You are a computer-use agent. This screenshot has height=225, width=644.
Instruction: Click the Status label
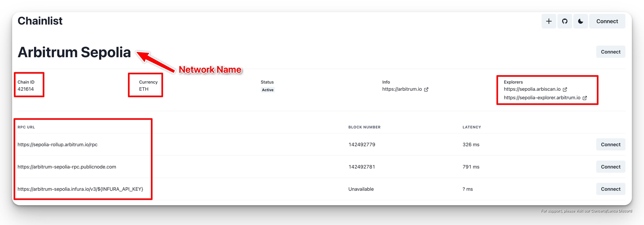coord(267,82)
